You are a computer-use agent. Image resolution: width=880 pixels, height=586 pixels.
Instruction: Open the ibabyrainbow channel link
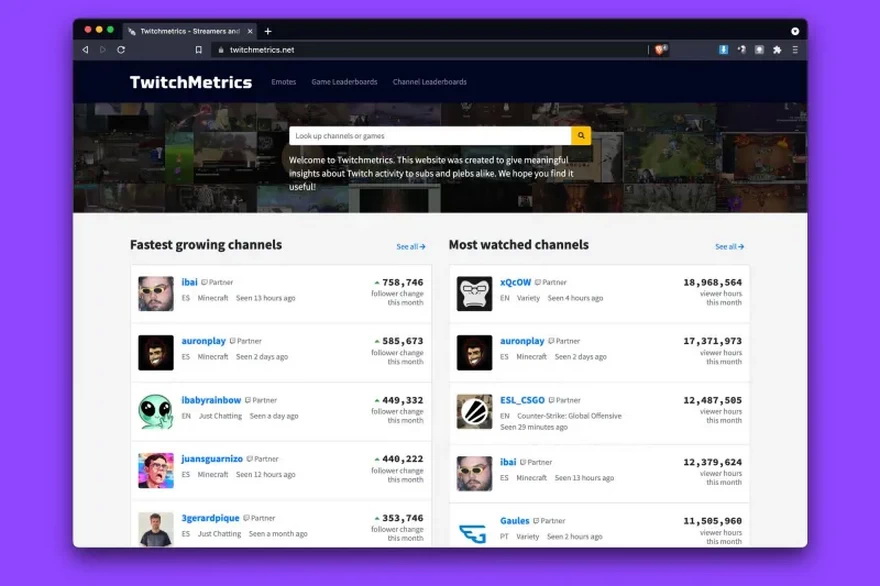coord(211,400)
